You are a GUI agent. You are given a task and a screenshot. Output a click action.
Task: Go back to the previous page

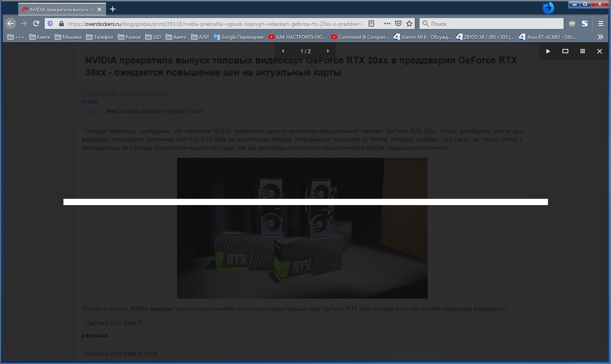coord(11,23)
